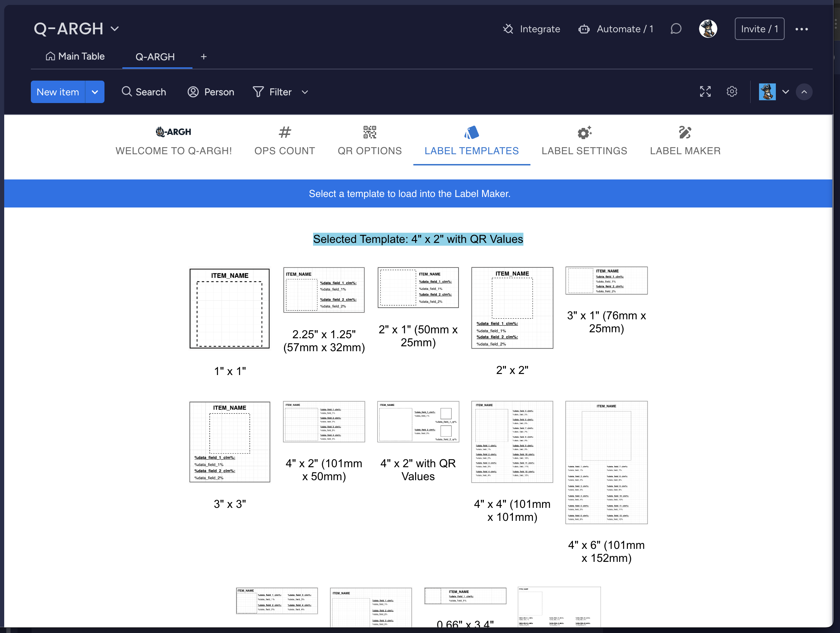Expand the New item dropdown arrow
Screen dimensions: 840x633
click(x=95, y=92)
